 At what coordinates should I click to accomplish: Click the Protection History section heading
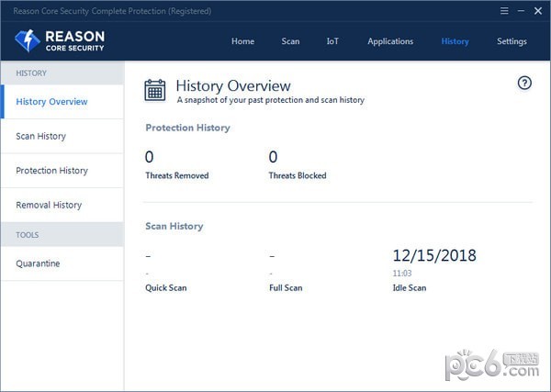click(x=187, y=128)
